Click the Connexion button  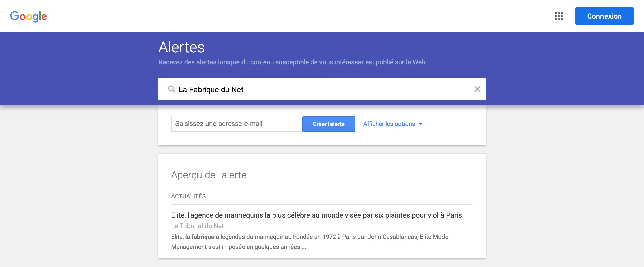pyautogui.click(x=604, y=16)
